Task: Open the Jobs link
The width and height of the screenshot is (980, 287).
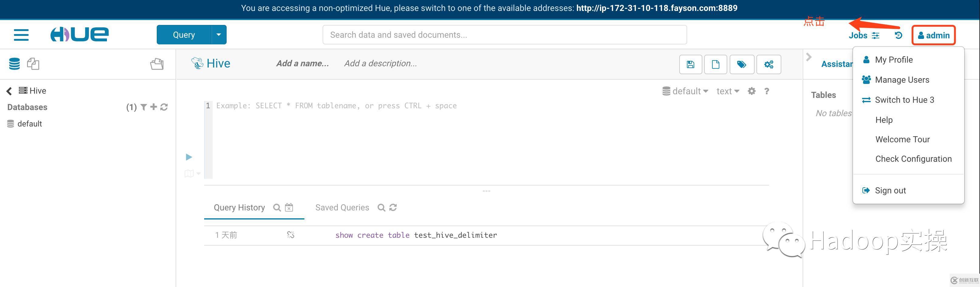Action: (858, 35)
